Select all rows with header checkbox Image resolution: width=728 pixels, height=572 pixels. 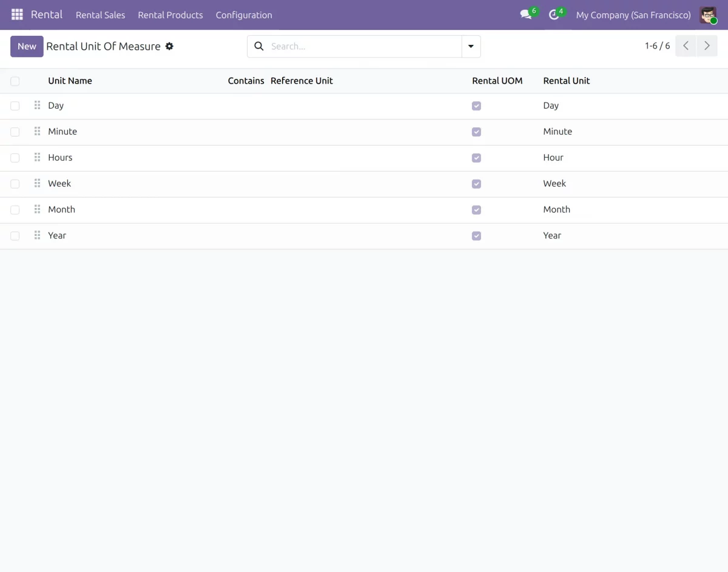click(x=15, y=81)
